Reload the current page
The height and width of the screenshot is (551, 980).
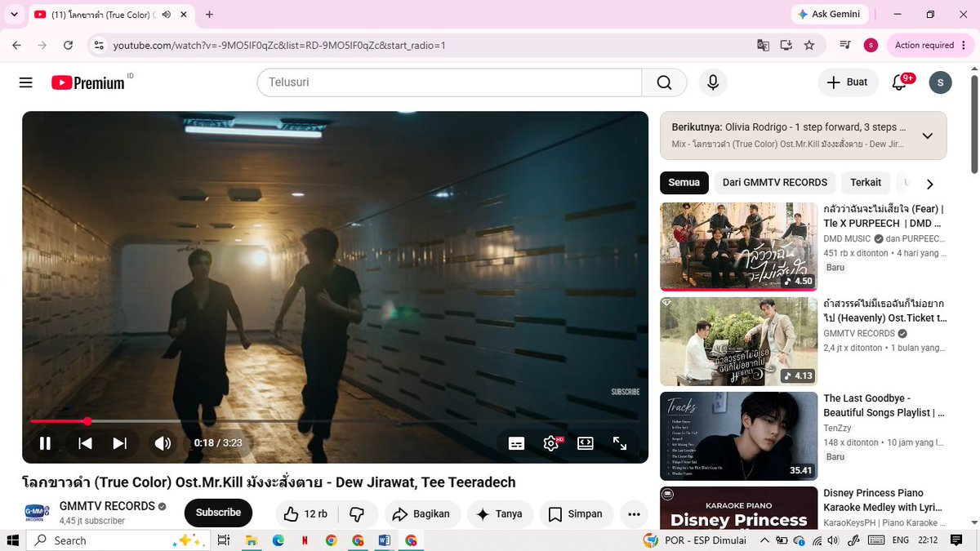(68, 46)
